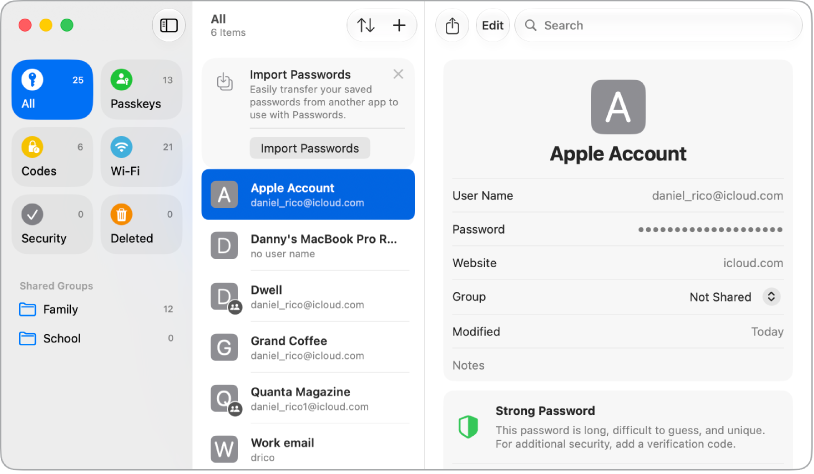Focus the Search field
Viewport: 814px width, 474px height.
[658, 25]
